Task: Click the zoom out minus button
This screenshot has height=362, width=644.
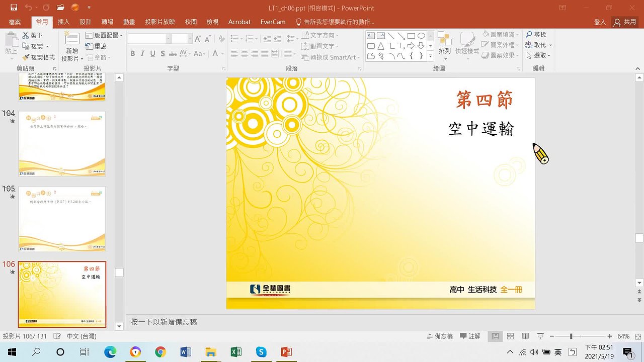Action: click(x=552, y=336)
